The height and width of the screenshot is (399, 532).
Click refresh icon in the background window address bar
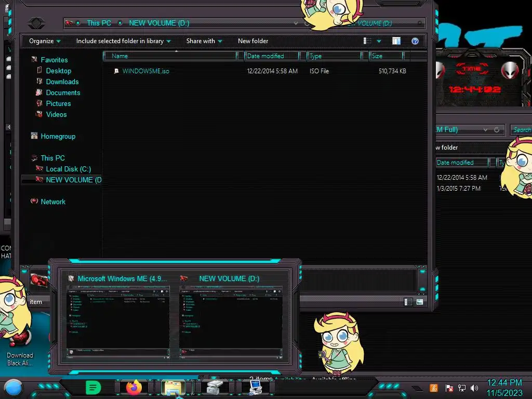tap(497, 129)
